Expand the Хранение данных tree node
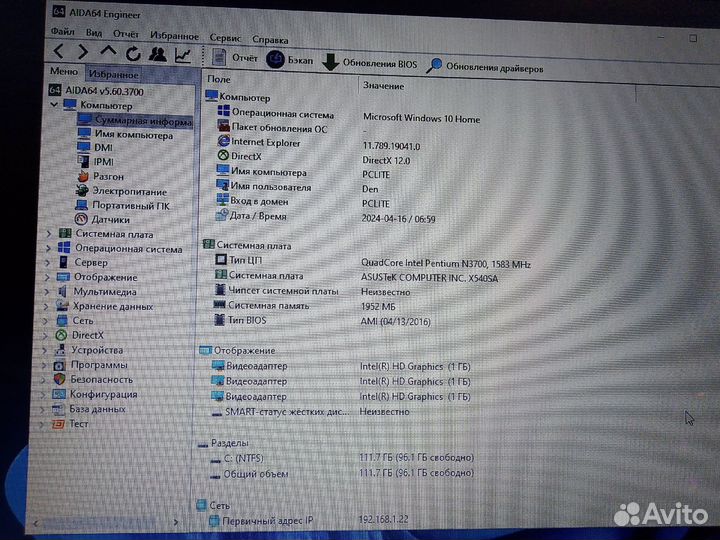Screen dimensions: 720x540 click(x=46, y=306)
